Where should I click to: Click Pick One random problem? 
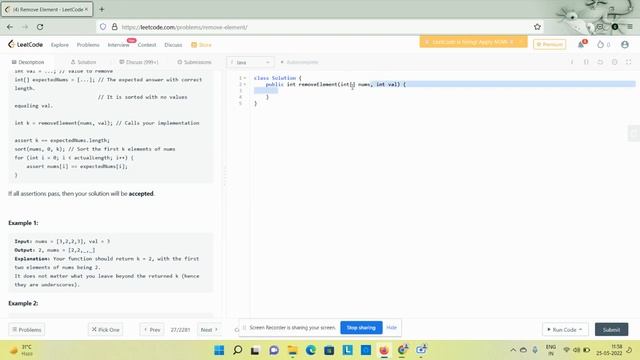(x=106, y=329)
